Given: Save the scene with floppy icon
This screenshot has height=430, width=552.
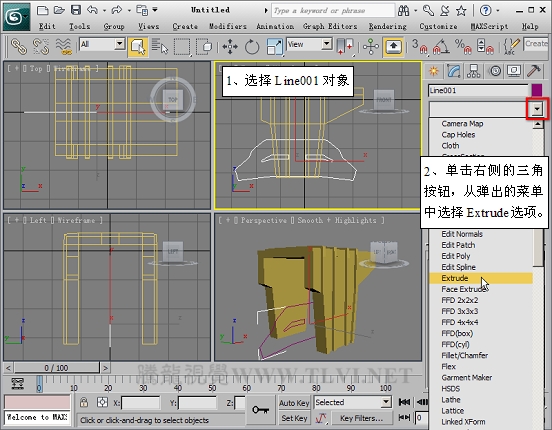Looking at the screenshot, I should click(76, 10).
